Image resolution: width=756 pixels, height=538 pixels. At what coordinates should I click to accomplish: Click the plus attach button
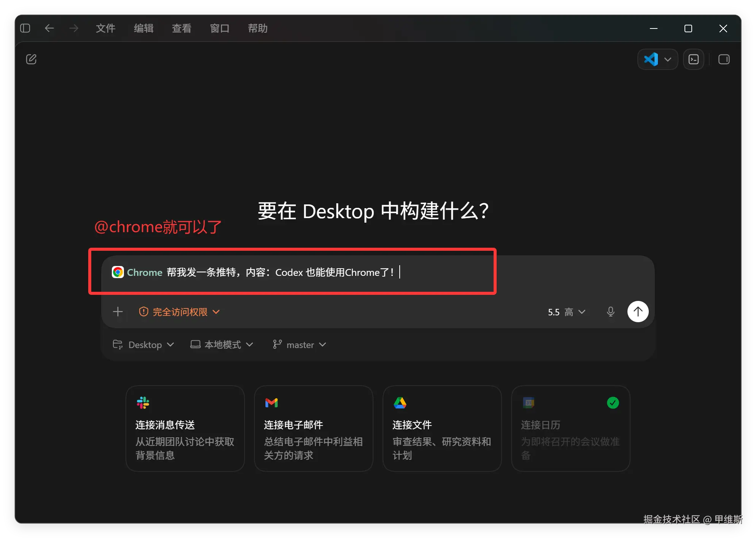(118, 312)
